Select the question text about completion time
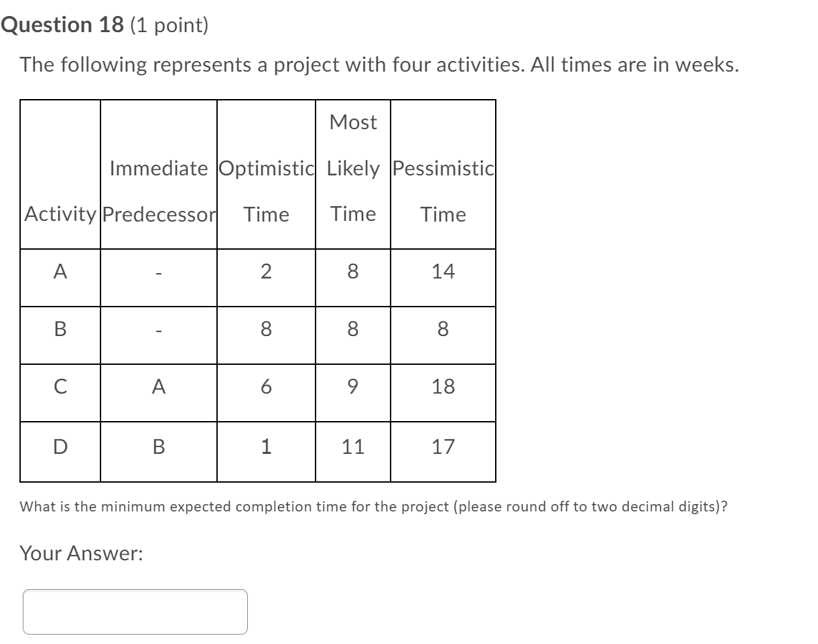Image resolution: width=818 pixels, height=644 pixels. tap(373, 507)
